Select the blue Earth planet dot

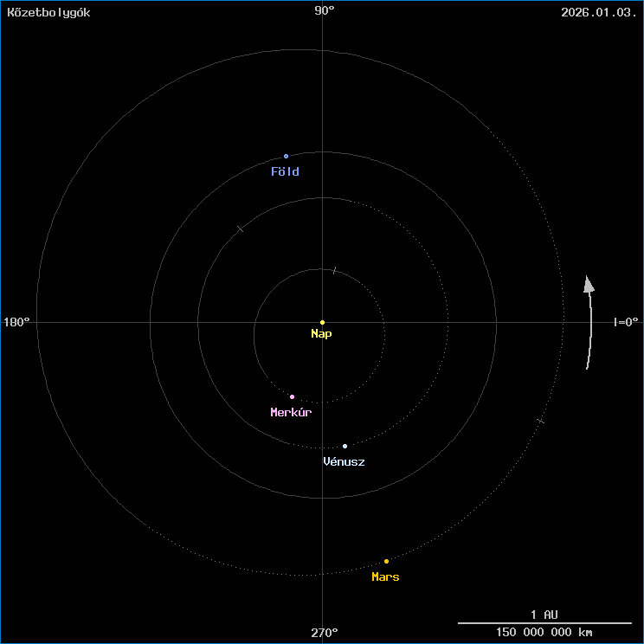pyautogui.click(x=286, y=157)
